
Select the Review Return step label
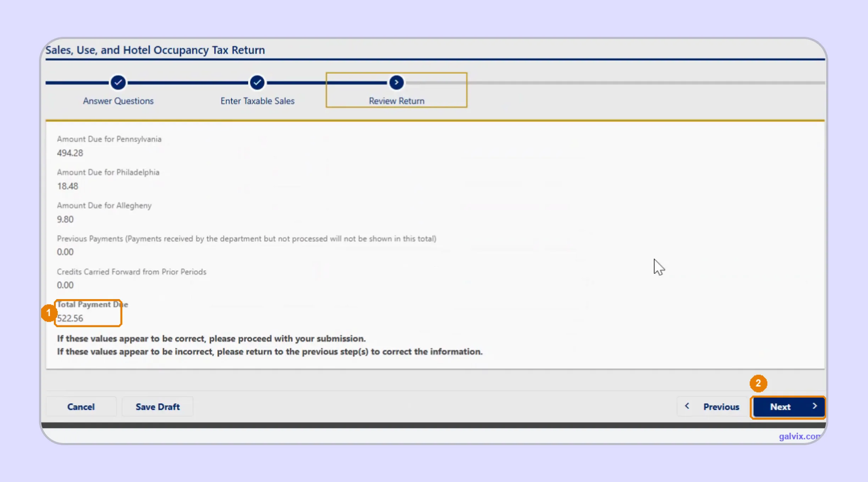click(x=396, y=101)
